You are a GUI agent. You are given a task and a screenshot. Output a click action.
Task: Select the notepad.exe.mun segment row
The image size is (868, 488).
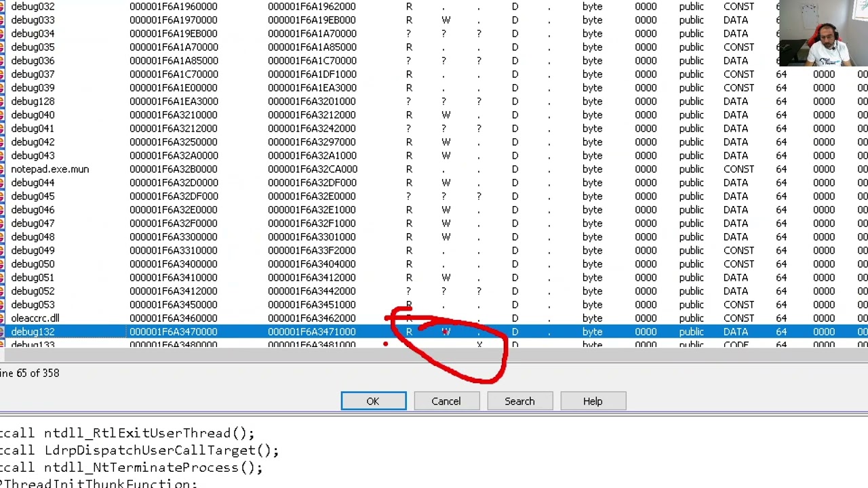coord(434,169)
